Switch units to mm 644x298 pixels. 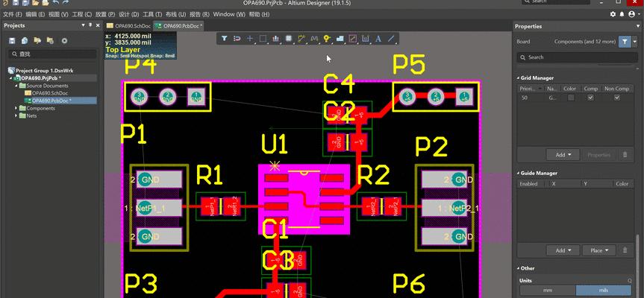[x=548, y=291]
